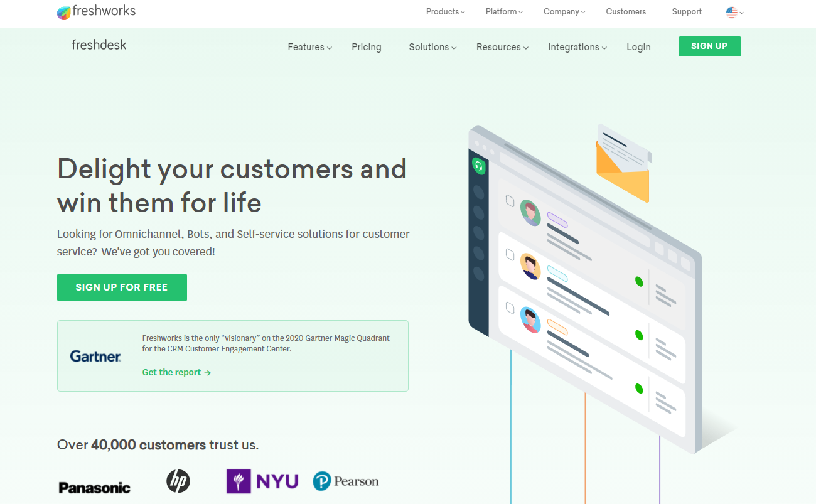
Task: Click the purple NYU torch logo
Action: coord(239,481)
